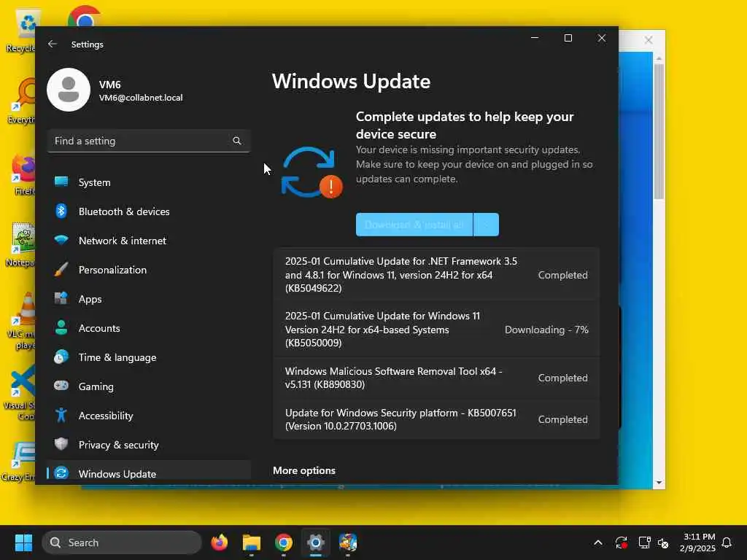Click the background window's vertical scrollbar thumb
This screenshot has width=747, height=560.
[x=659, y=131]
